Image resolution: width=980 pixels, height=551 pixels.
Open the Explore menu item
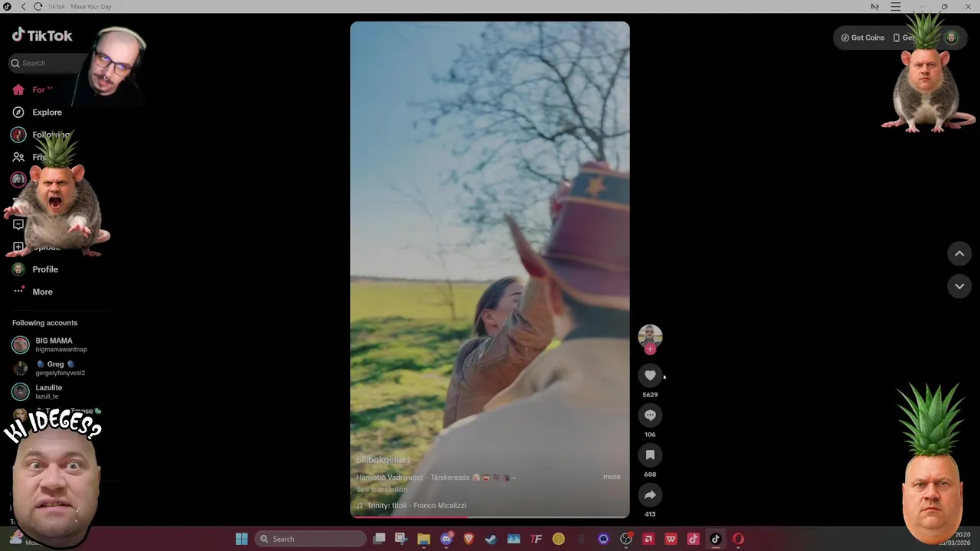coord(47,112)
